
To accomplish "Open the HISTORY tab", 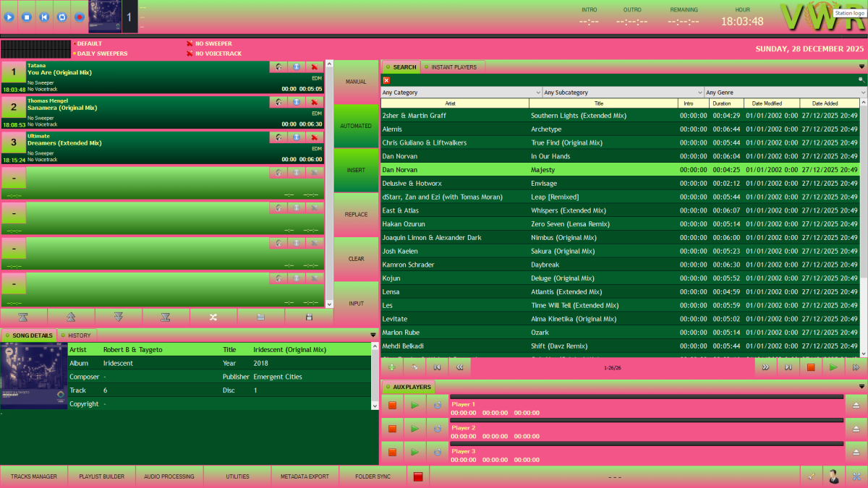I will point(77,335).
